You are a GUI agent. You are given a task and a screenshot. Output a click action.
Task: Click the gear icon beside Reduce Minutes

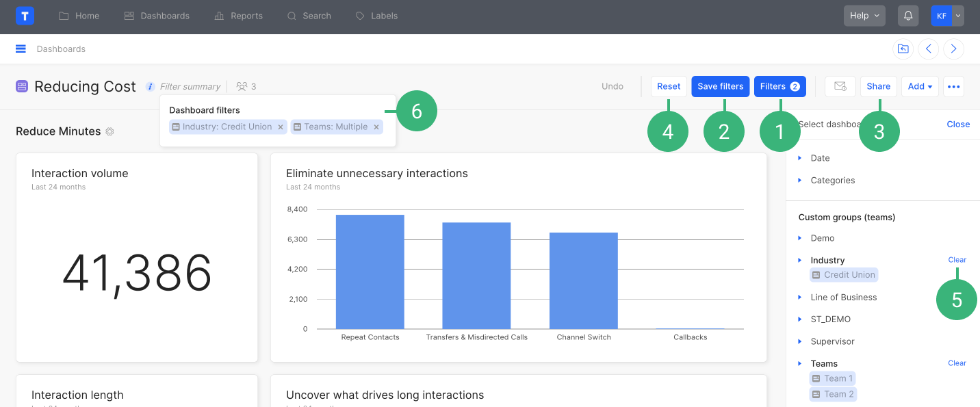(x=109, y=131)
